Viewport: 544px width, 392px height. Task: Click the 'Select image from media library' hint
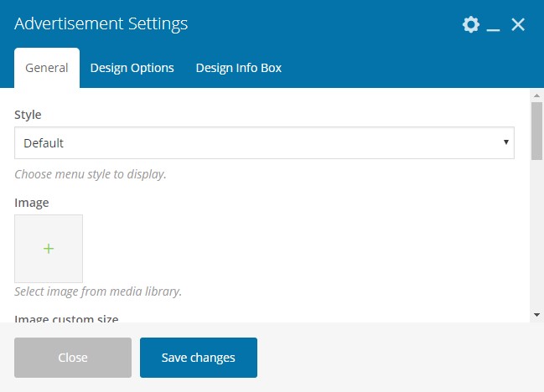click(x=98, y=291)
